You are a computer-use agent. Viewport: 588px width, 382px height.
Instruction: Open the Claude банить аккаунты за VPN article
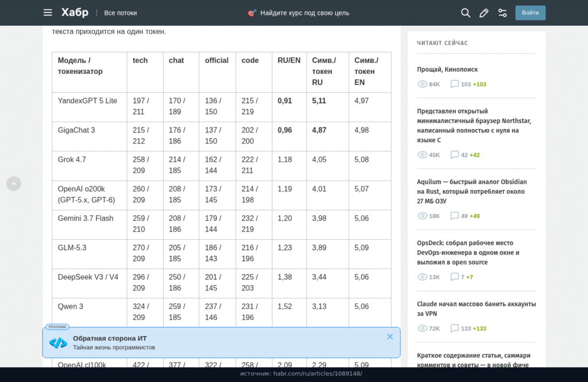[476, 309]
